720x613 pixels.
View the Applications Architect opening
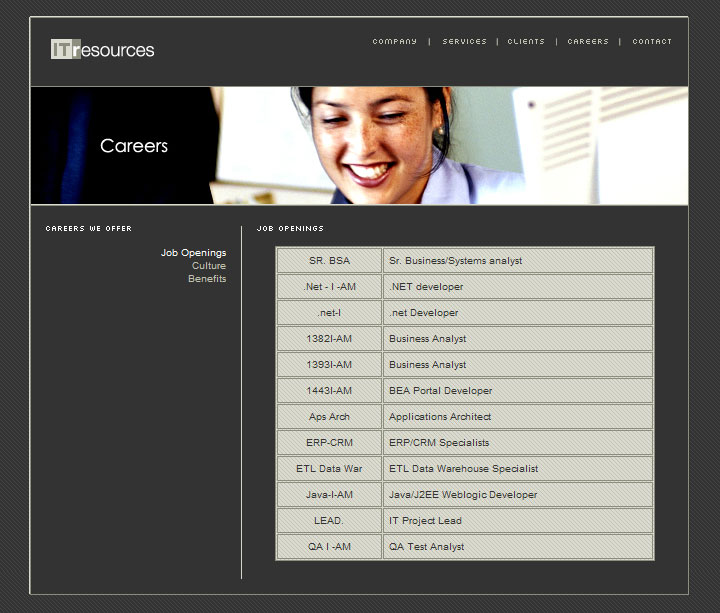point(440,417)
